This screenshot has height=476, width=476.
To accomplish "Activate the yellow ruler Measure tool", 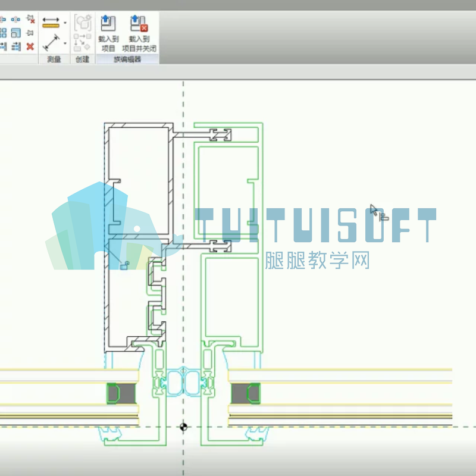I will [51, 23].
